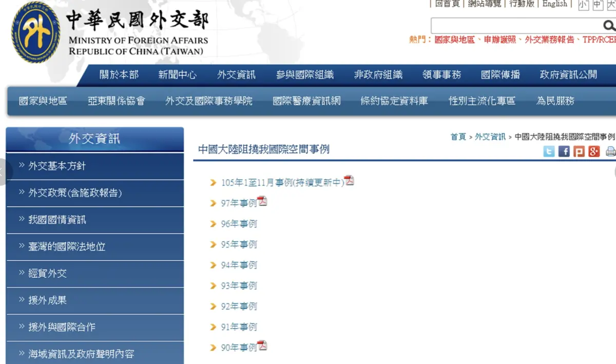Open the PDF for 105年1至11月事例

click(x=350, y=181)
